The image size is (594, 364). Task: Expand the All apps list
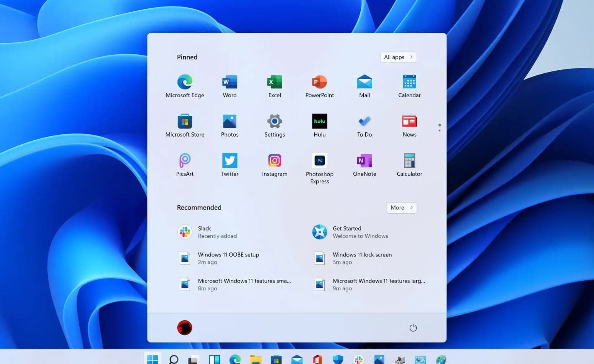click(398, 57)
